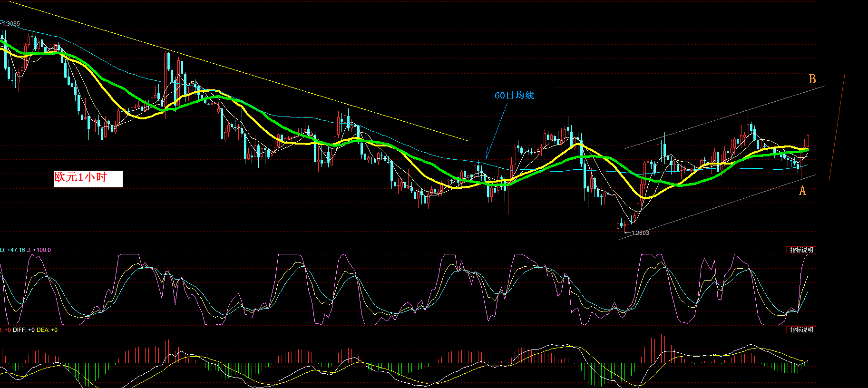Click the DEA: +0 MACD value
The height and width of the screenshot is (388, 868).
(47, 330)
